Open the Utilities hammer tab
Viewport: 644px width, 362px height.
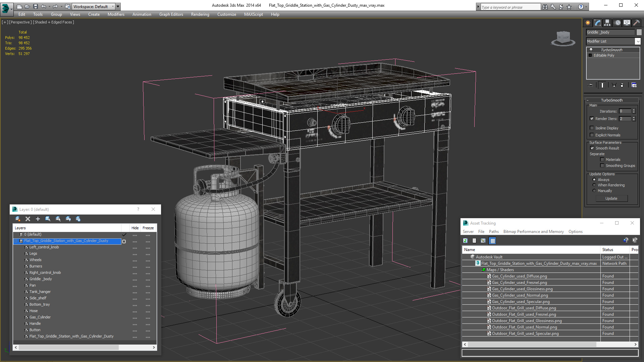click(x=636, y=23)
